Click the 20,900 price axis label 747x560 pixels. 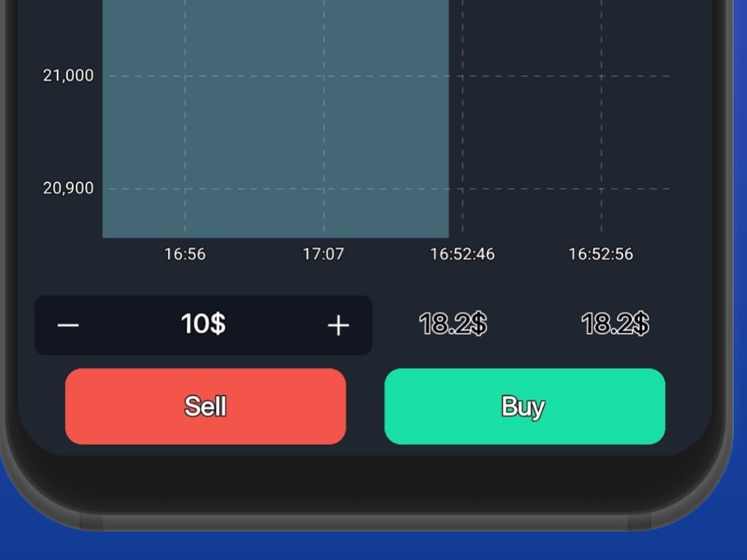coord(68,188)
